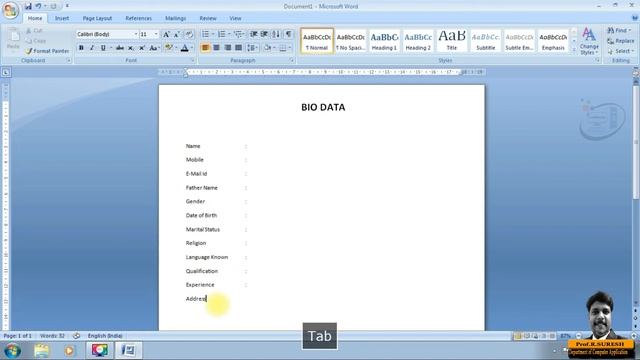The height and width of the screenshot is (360, 640).
Task: Switch to Print Layout view in status bar
Action: pos(518,336)
